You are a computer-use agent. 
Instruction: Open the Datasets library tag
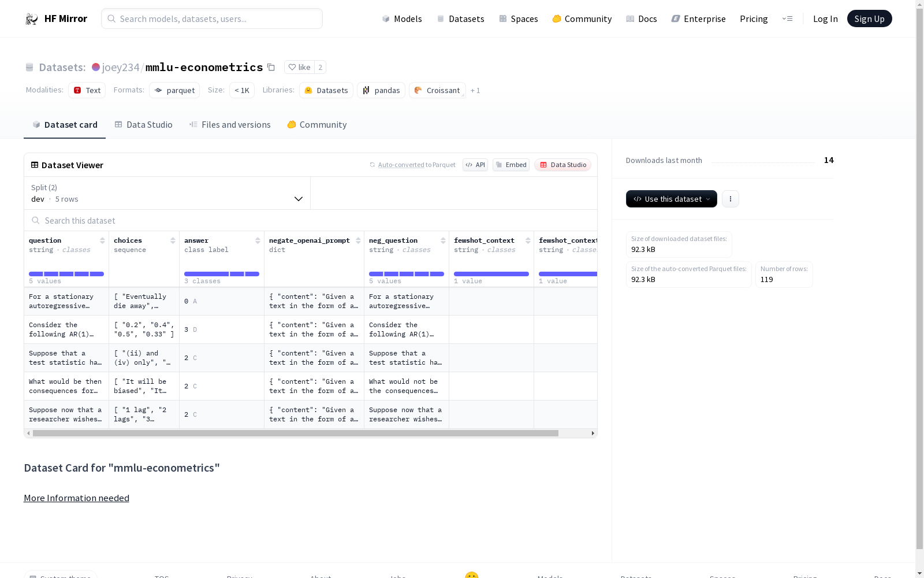pyautogui.click(x=326, y=90)
